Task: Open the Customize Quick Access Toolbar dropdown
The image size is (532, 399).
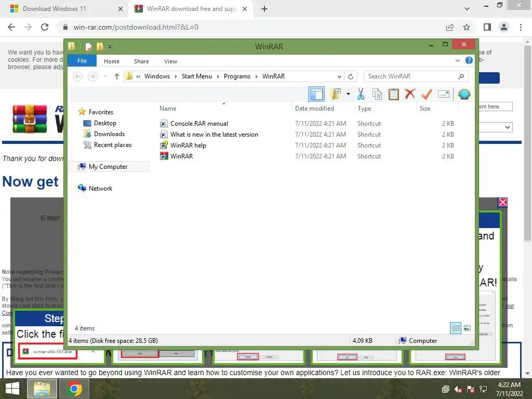Action: (110, 47)
